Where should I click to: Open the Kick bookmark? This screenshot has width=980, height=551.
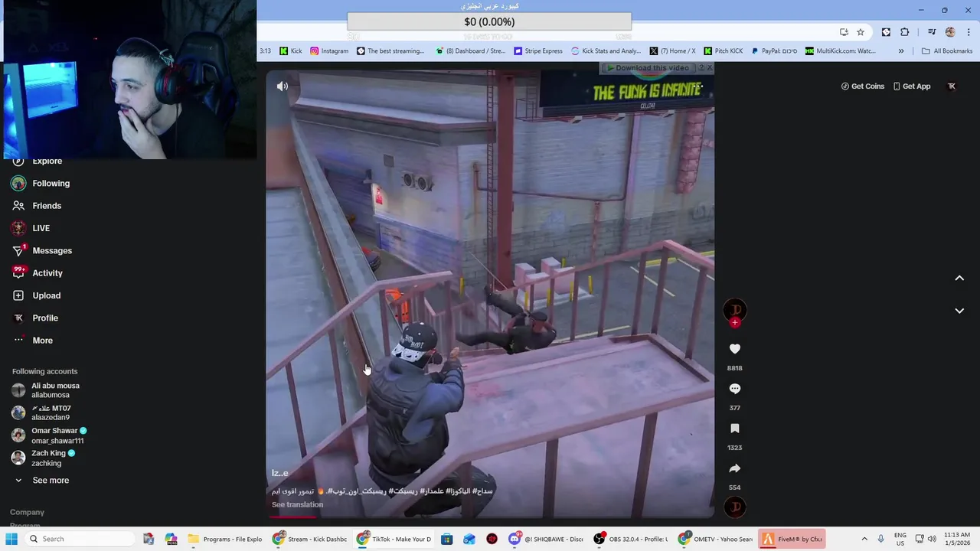pos(290,51)
